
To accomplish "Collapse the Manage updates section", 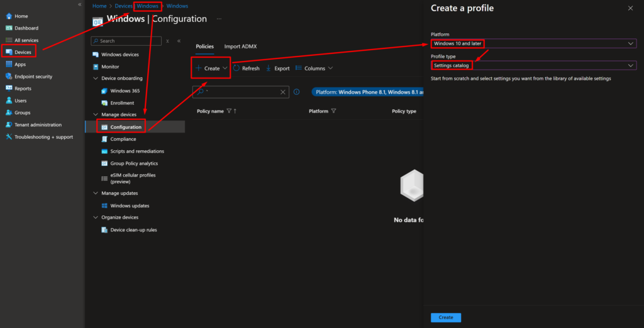I will [96, 193].
